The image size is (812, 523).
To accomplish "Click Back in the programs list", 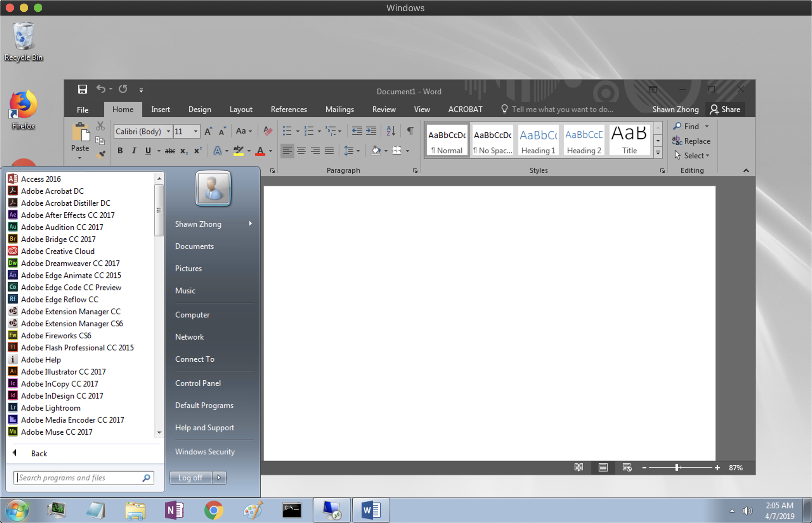I will tap(39, 453).
